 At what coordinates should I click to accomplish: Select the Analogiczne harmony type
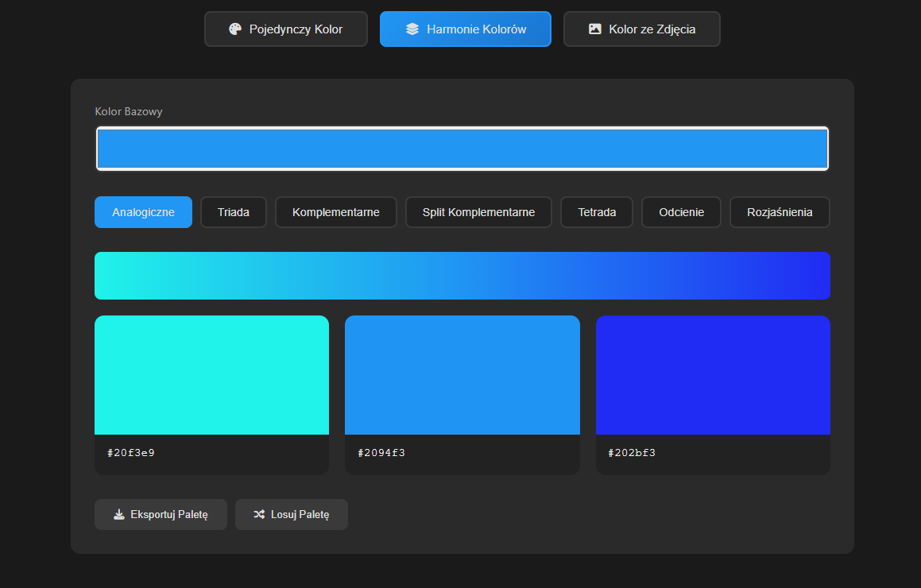pos(143,212)
